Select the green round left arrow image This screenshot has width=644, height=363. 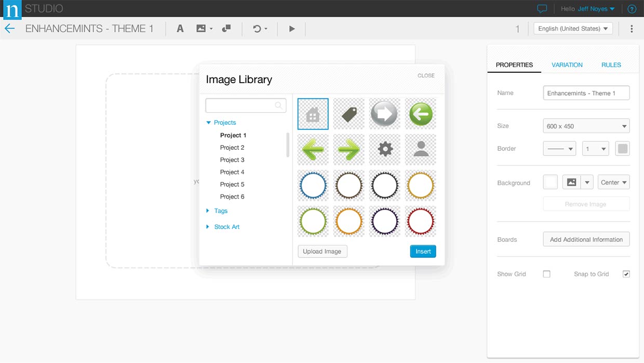point(421,114)
